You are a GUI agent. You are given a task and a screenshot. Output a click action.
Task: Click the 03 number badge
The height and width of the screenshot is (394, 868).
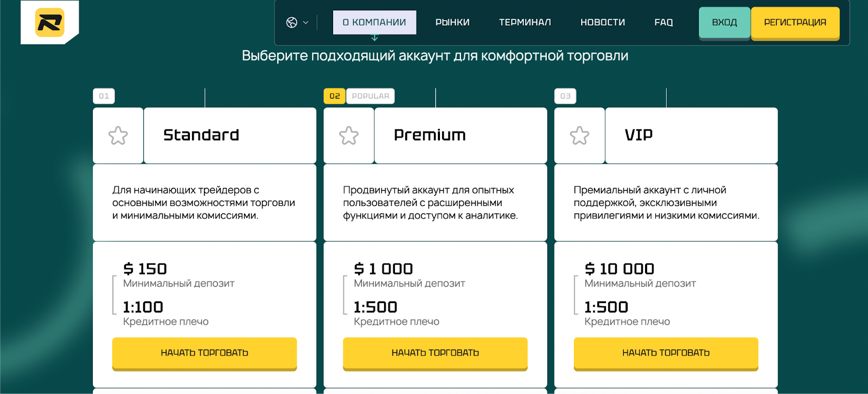565,96
